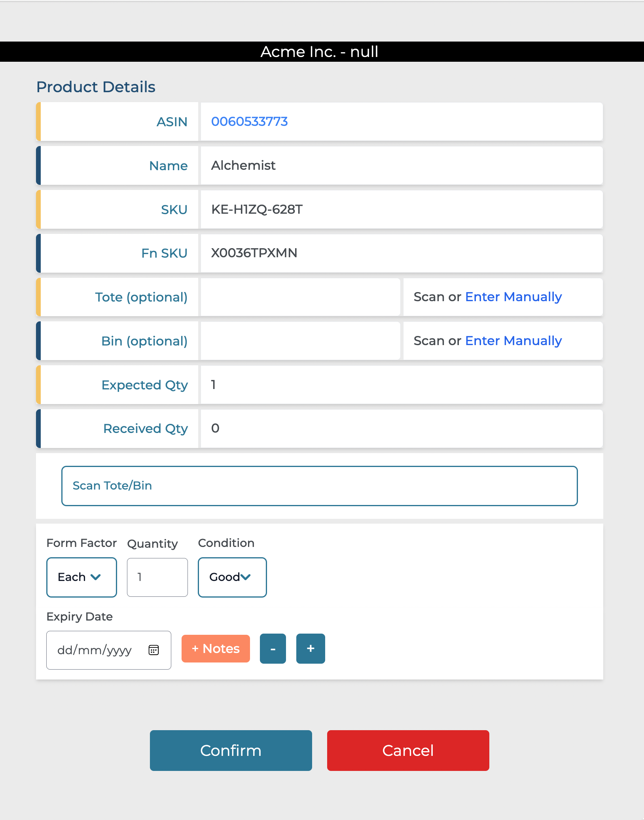
Task: Click Enter Manually link for Tote
Action: point(513,297)
